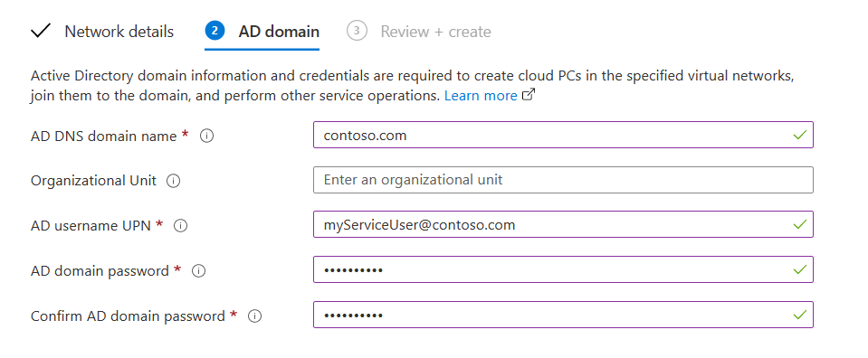This screenshot has width=868, height=358.
Task: Click the 'AD DNS domain name' label
Action: pyautogui.click(x=103, y=136)
